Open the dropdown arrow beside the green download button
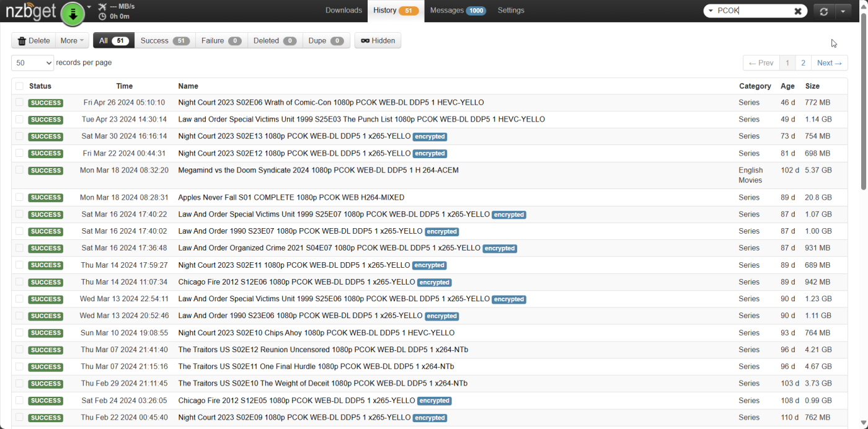The width and height of the screenshot is (868, 429). [x=89, y=7]
